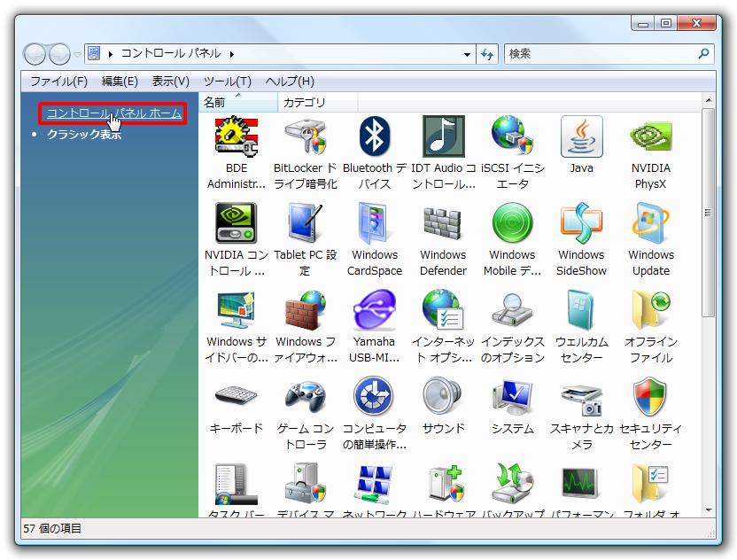Open the BDE Administrator icon
The width and height of the screenshot is (737, 560).
coord(236,137)
